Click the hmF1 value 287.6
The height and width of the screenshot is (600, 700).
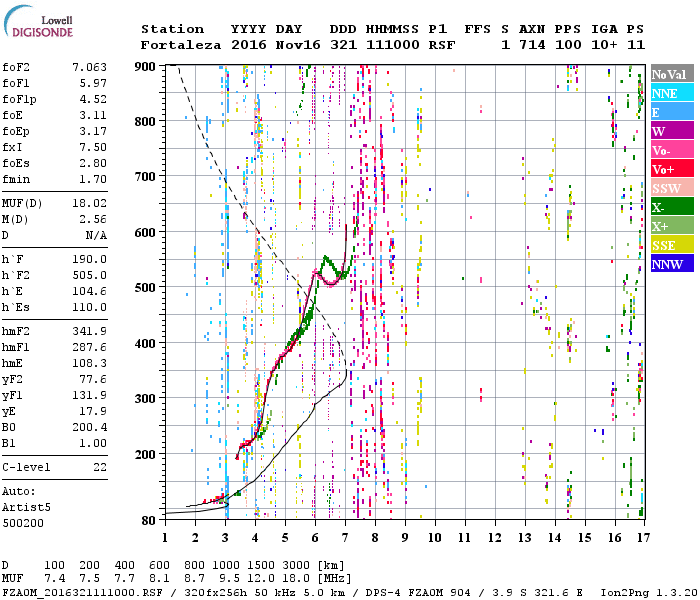pos(89,347)
